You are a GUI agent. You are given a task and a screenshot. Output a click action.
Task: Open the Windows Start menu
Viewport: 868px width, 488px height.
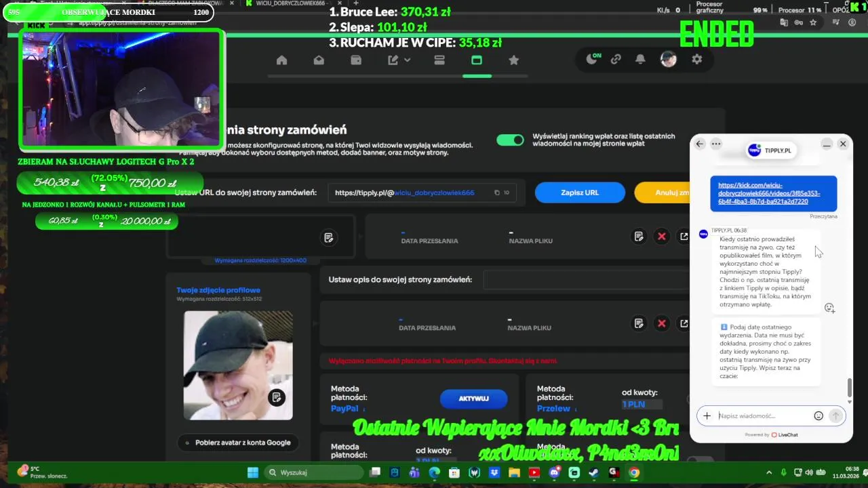pyautogui.click(x=252, y=472)
